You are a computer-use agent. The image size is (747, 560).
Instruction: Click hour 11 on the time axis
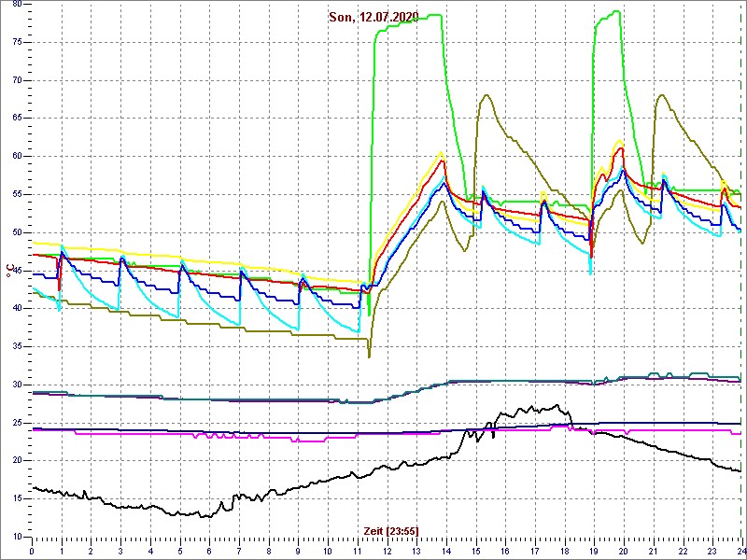point(358,551)
